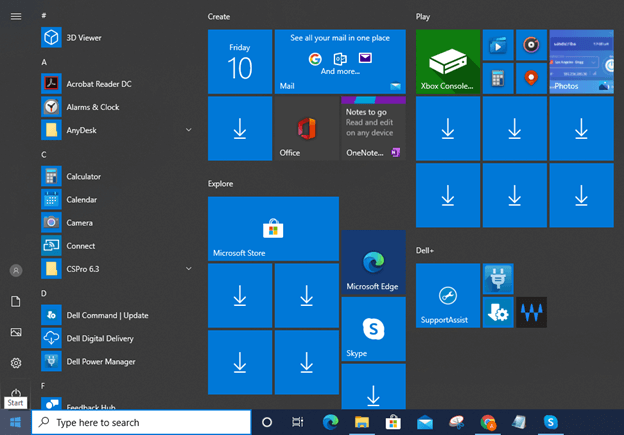Screen dimensions: 624x435
Task: Click the 'Type here to search' box
Action: 141,422
